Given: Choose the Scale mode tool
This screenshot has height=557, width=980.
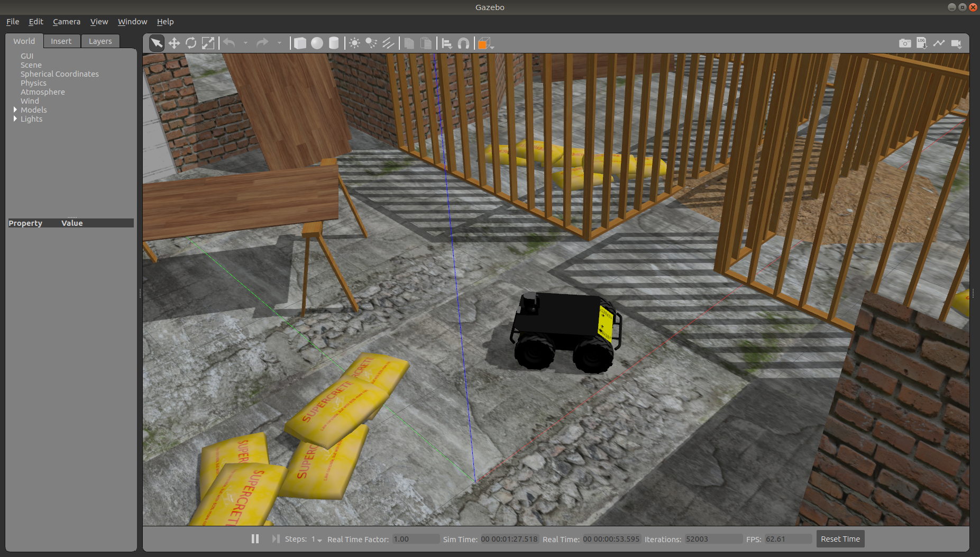Looking at the screenshot, I should pyautogui.click(x=208, y=43).
